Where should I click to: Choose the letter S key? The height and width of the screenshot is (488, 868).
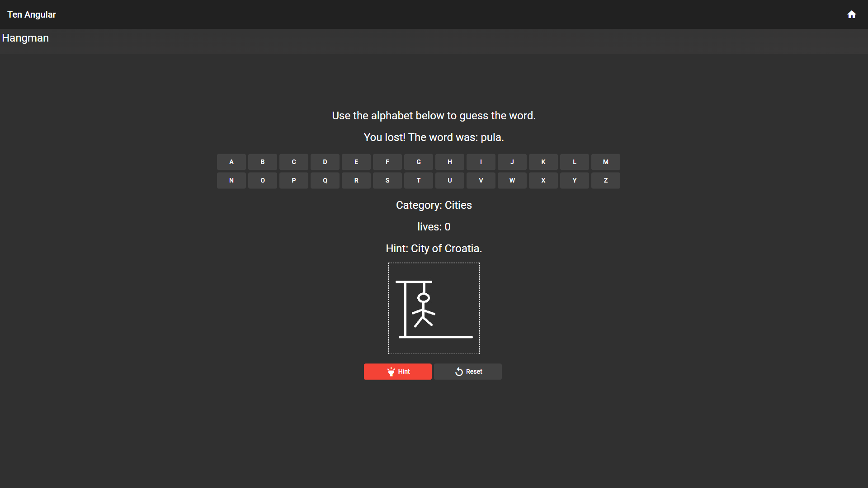pyautogui.click(x=387, y=180)
